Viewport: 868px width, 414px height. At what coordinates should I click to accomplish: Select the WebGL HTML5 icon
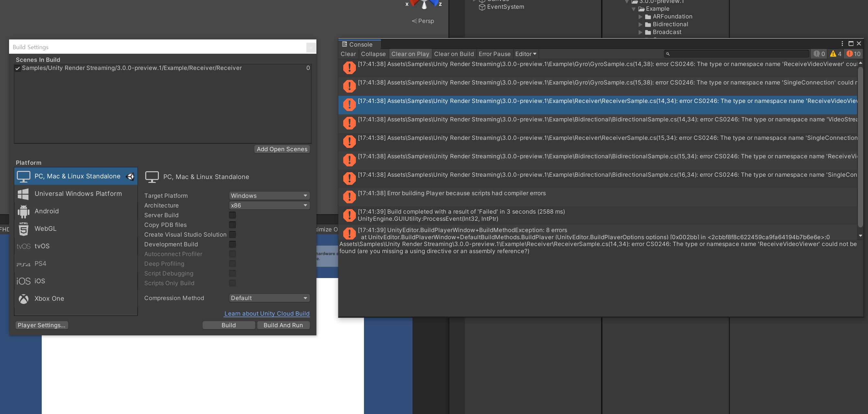pyautogui.click(x=23, y=229)
